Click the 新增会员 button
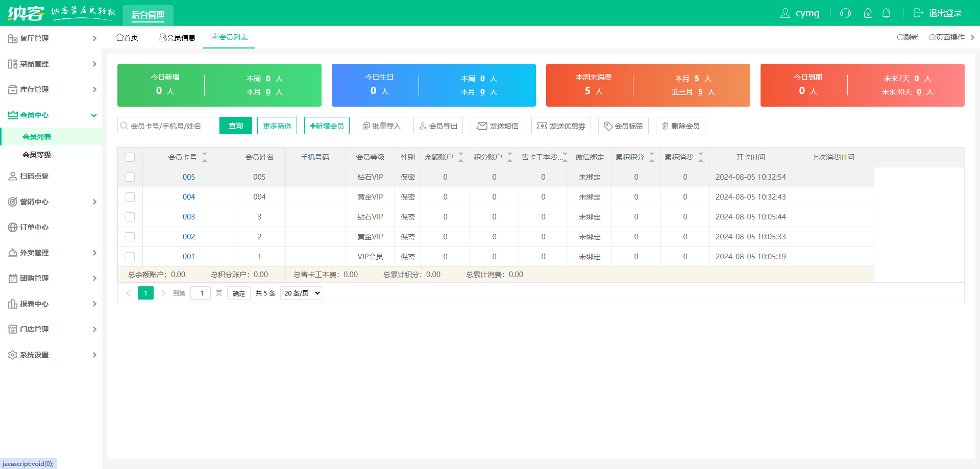This screenshot has height=469, width=980. click(x=327, y=126)
